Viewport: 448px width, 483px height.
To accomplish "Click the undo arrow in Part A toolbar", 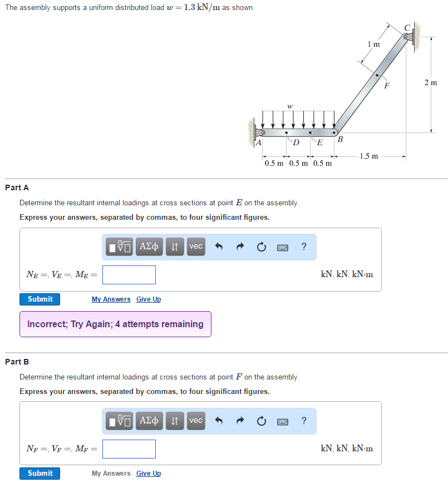I will click(x=219, y=247).
